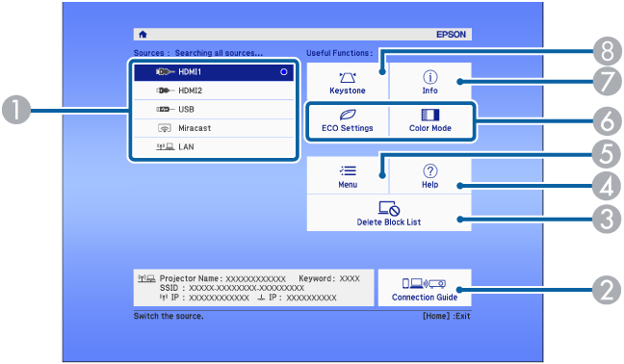Click the Delete Block List icon

click(x=389, y=208)
